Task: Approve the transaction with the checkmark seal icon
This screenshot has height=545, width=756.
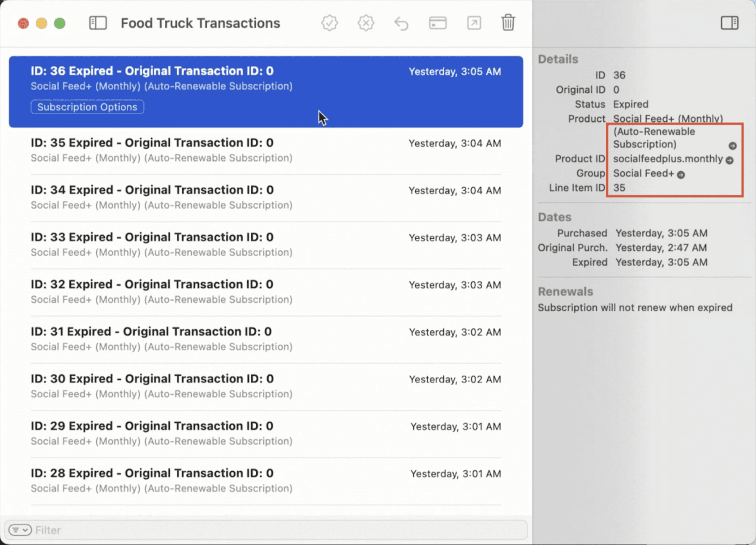Action: [330, 23]
